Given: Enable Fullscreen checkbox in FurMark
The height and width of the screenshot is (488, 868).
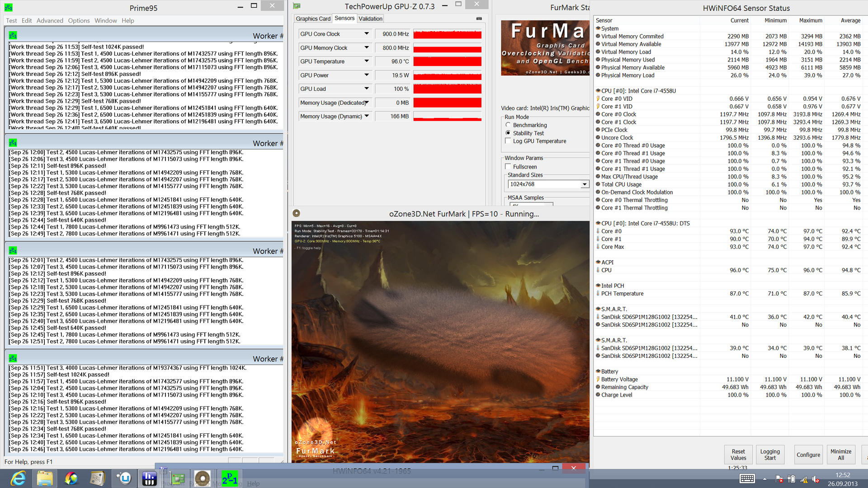Looking at the screenshot, I should tap(508, 167).
